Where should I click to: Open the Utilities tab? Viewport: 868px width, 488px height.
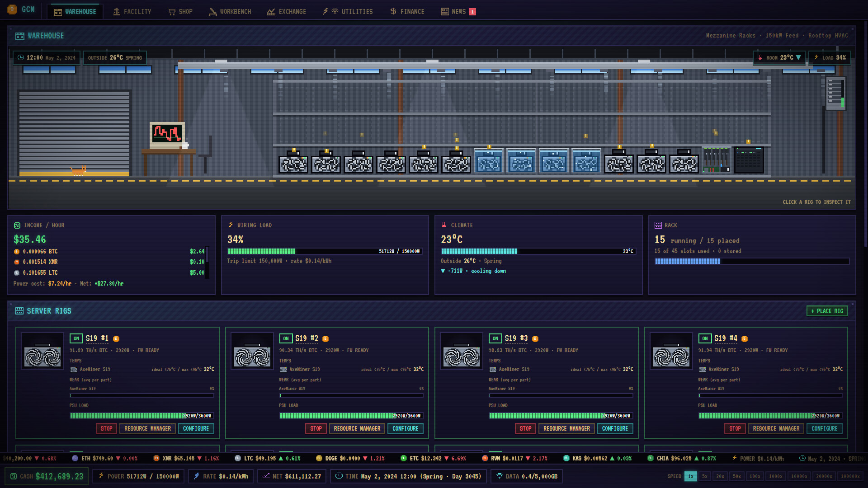(347, 12)
